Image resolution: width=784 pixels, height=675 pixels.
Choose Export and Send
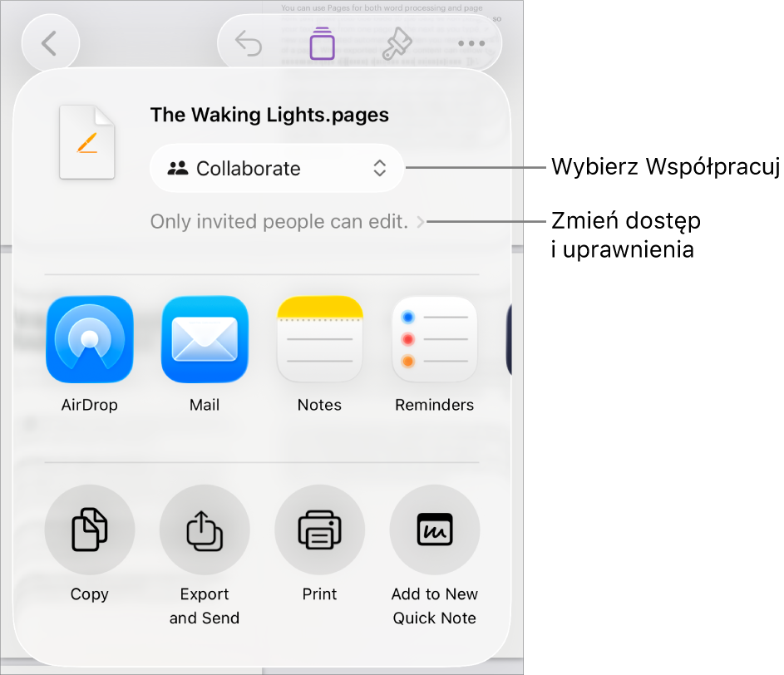tap(205, 530)
